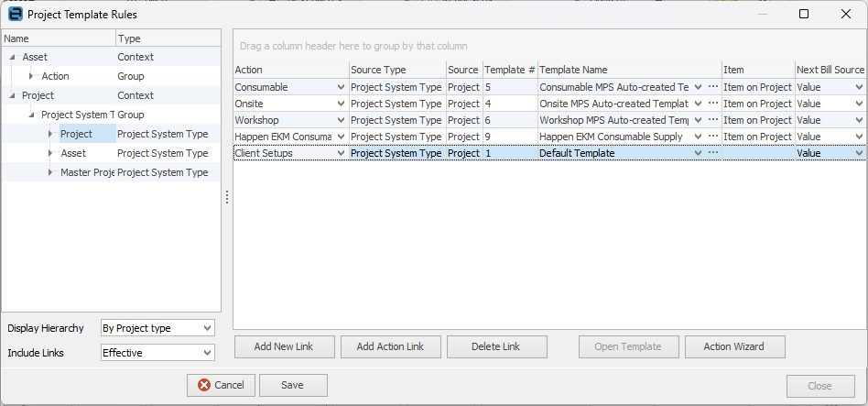Image resolution: width=868 pixels, height=406 pixels.
Task: Launch the Action Wizard
Action: click(734, 346)
